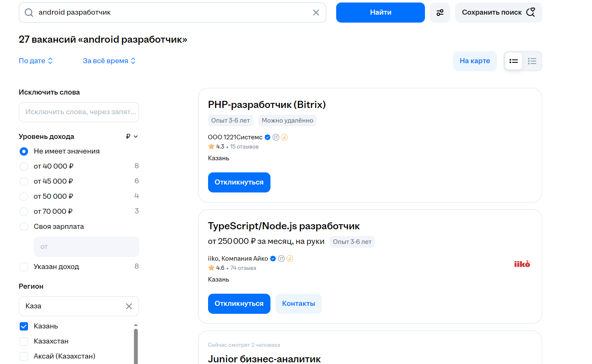Viewport: 592px width, 364px height.
Task: Switch to the compact list view icon
Action: pyautogui.click(x=532, y=61)
